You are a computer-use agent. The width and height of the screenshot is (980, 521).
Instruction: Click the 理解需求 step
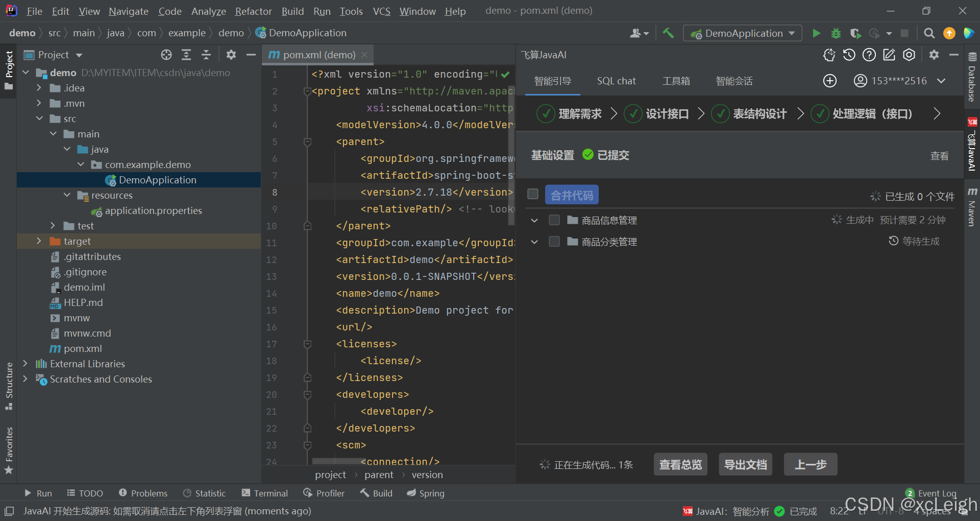569,113
